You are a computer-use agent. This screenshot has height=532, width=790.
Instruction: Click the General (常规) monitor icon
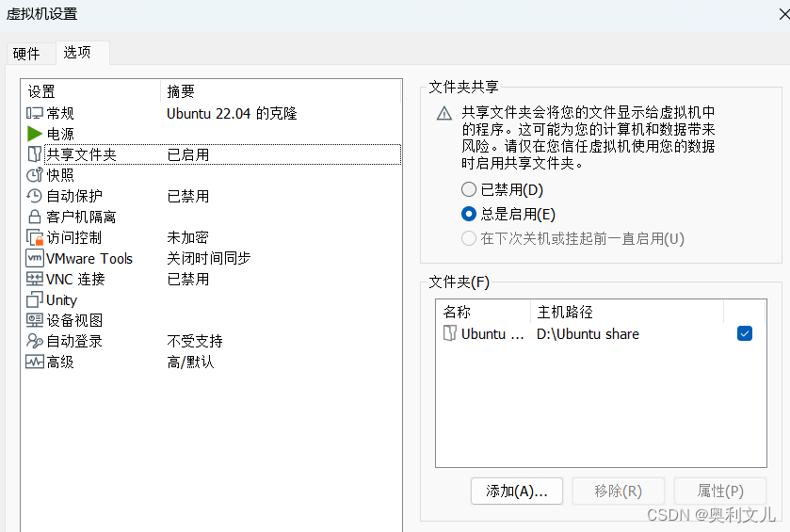pyautogui.click(x=34, y=113)
